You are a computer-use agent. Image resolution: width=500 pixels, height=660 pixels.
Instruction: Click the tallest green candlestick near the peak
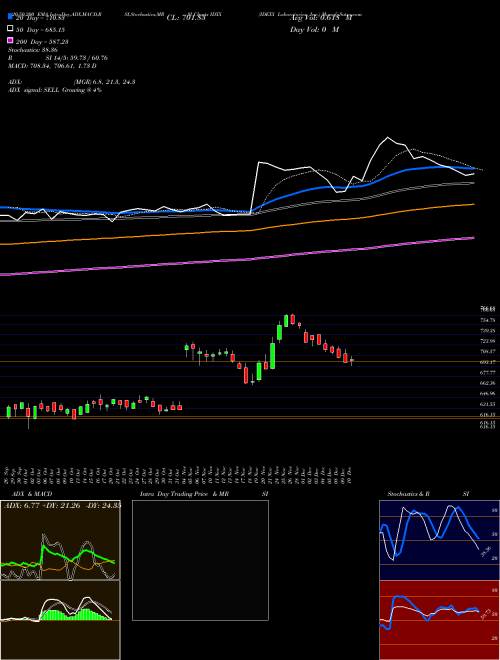273,356
